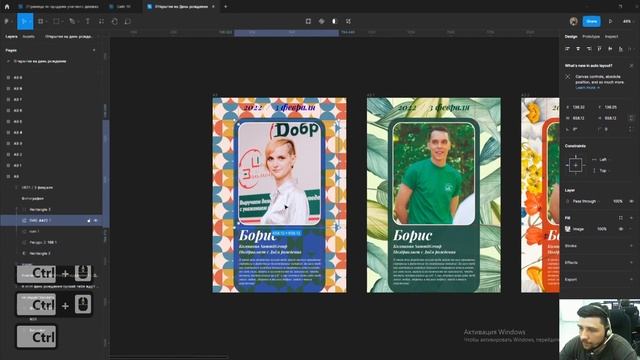Screen dimensions: 640x360
Task: Open the fill styles icon
Action: pos(620,218)
